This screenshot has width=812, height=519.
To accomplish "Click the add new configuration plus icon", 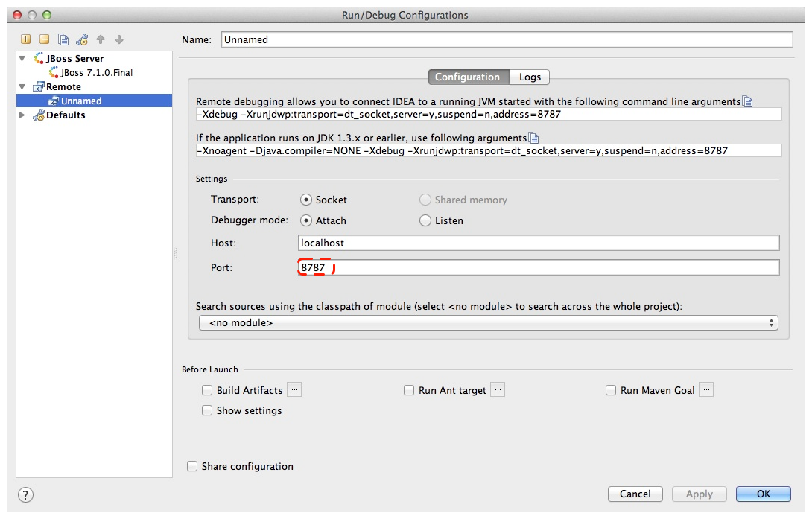I will 26,39.
